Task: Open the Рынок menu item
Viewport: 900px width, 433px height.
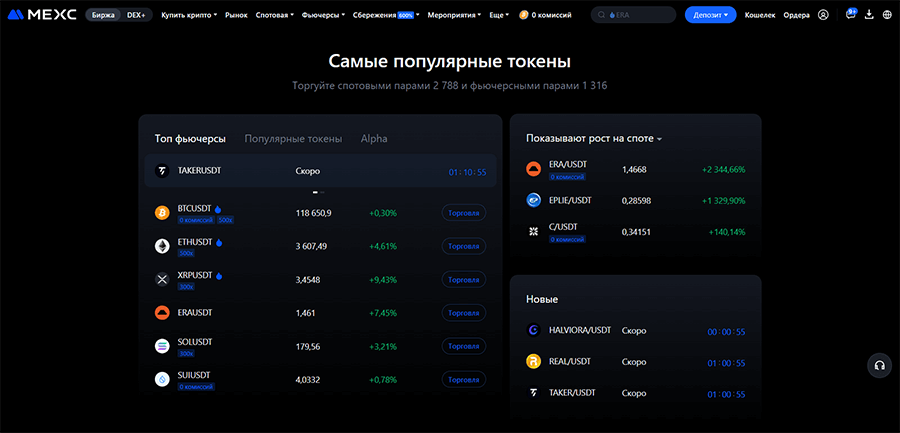Action: (x=236, y=15)
